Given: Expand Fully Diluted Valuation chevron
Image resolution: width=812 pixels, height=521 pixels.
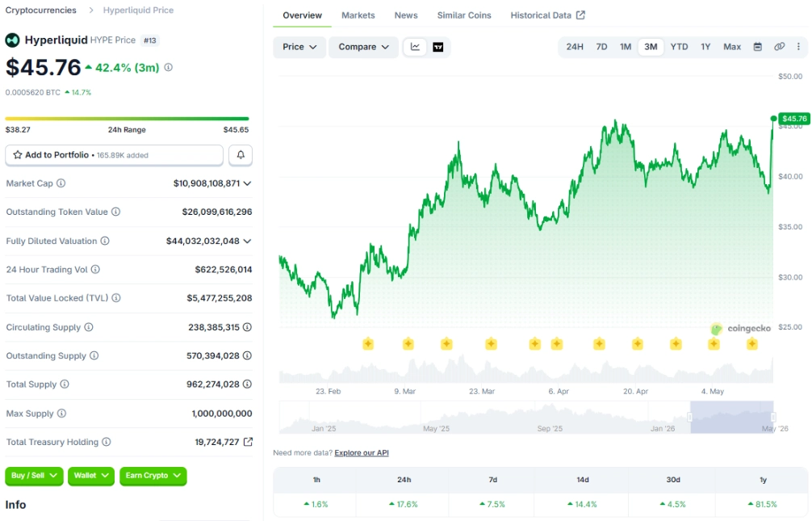Looking at the screenshot, I should point(248,241).
